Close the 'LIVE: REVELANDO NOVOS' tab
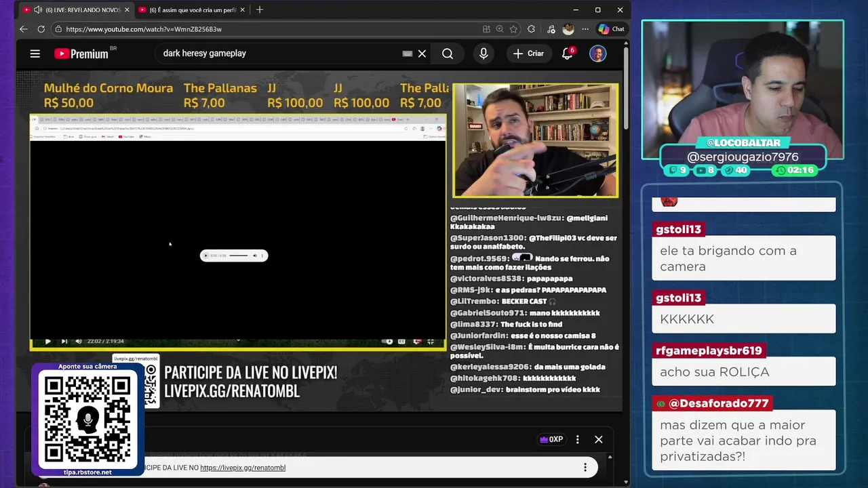Screen dimensions: 868x488 127,10
